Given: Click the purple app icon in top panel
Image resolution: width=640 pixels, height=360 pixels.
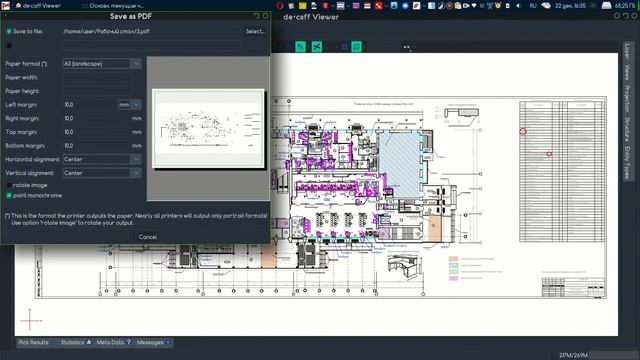Looking at the screenshot, I should 356,6.
